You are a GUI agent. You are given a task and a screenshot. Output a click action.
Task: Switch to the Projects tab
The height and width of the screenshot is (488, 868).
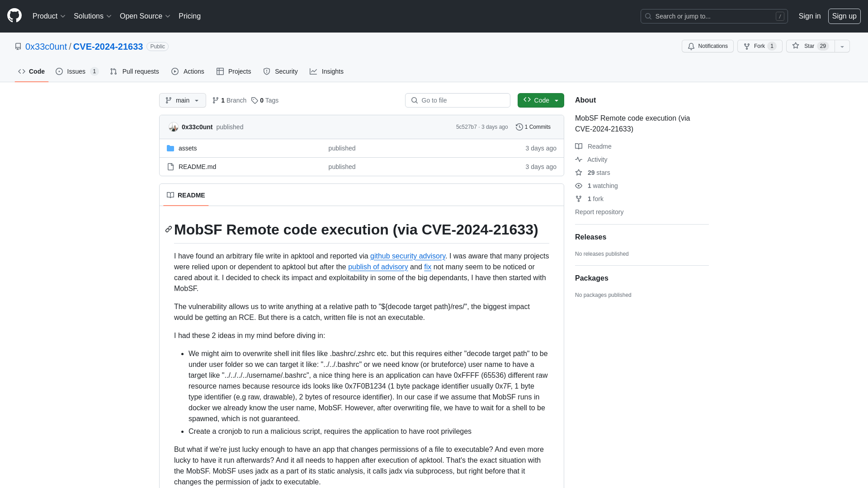[x=234, y=71]
